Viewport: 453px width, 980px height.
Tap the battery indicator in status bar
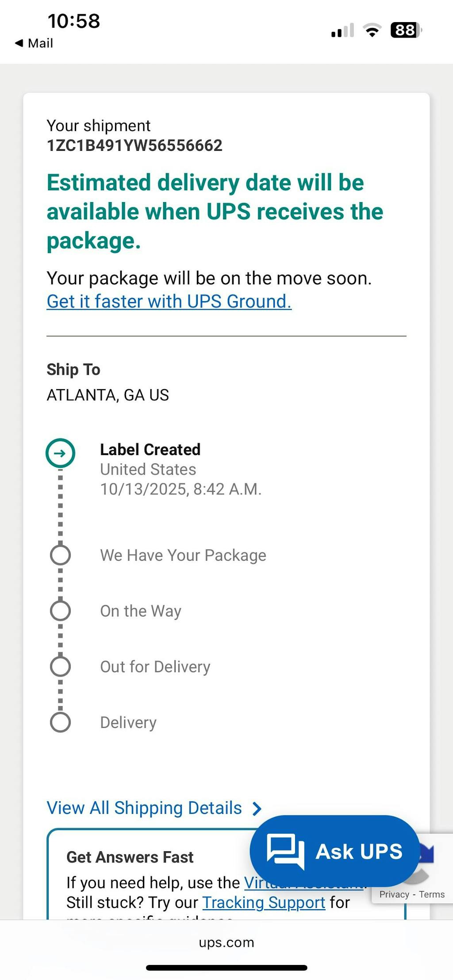405,31
